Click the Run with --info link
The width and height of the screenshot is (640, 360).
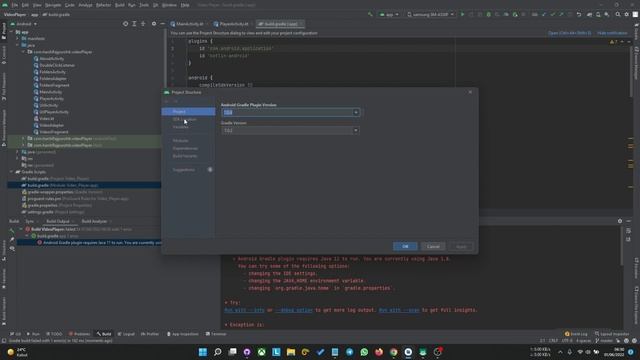coord(244,310)
